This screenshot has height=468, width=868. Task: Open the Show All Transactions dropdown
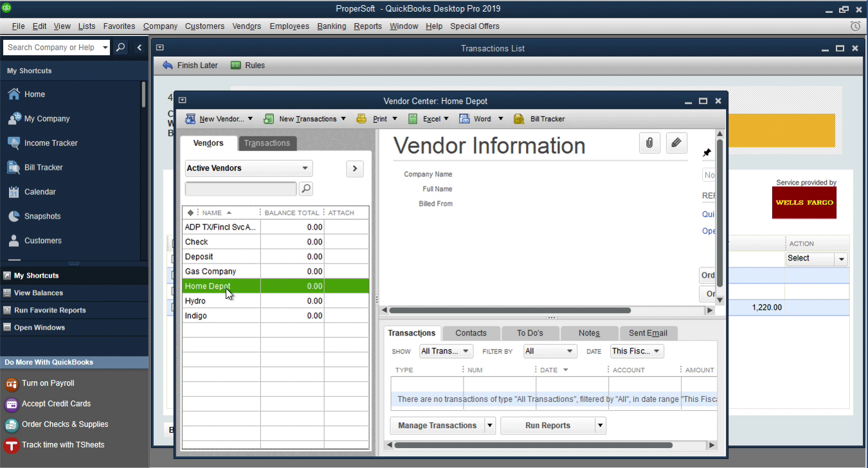click(446, 351)
